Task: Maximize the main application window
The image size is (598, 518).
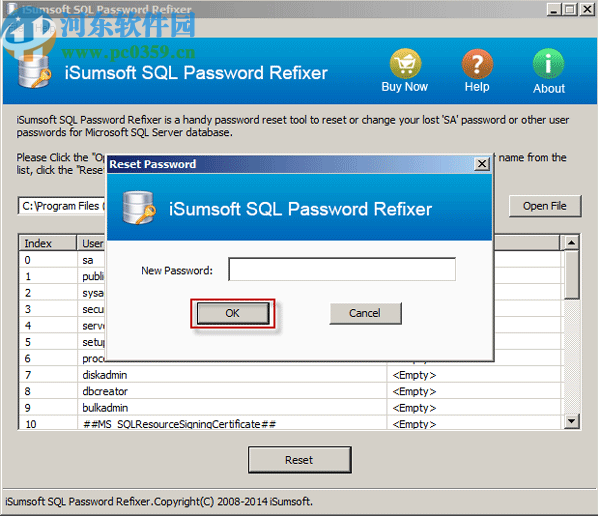Action: [570, 10]
